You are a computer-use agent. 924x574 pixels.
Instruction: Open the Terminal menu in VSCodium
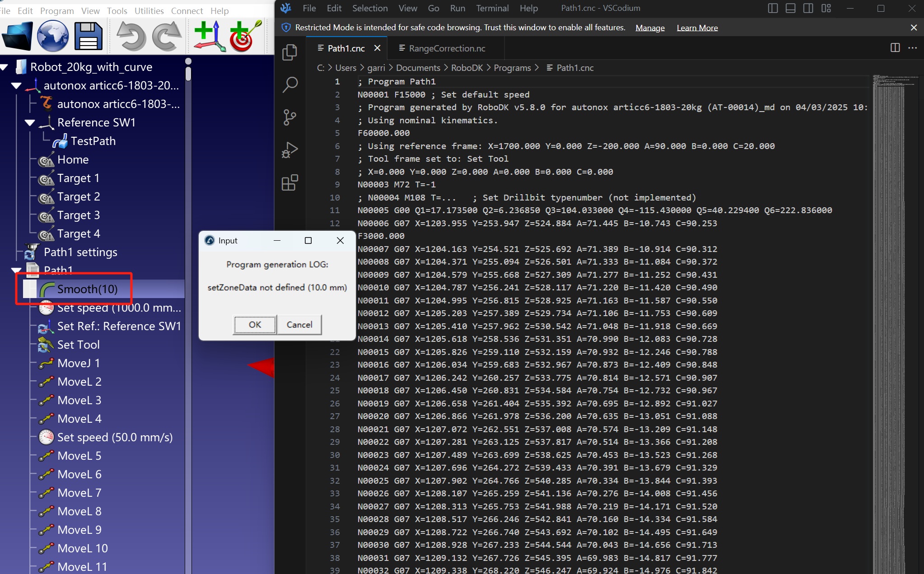492,8
